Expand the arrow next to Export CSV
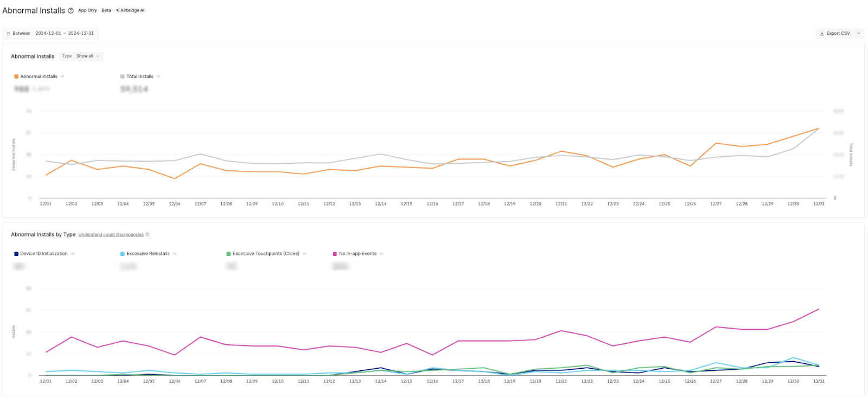 point(859,34)
